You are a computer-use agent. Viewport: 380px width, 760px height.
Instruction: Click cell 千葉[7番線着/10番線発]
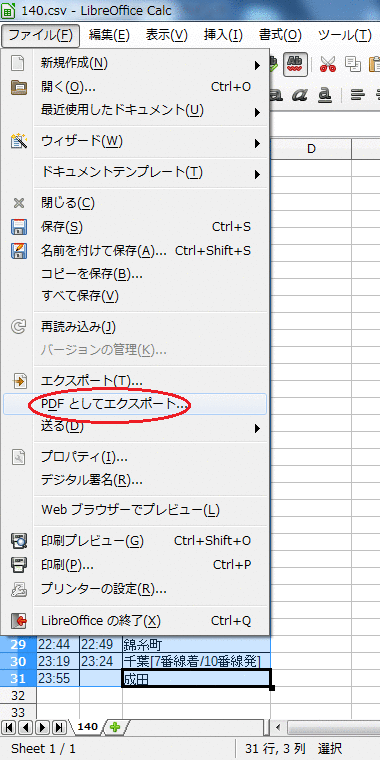(196, 661)
